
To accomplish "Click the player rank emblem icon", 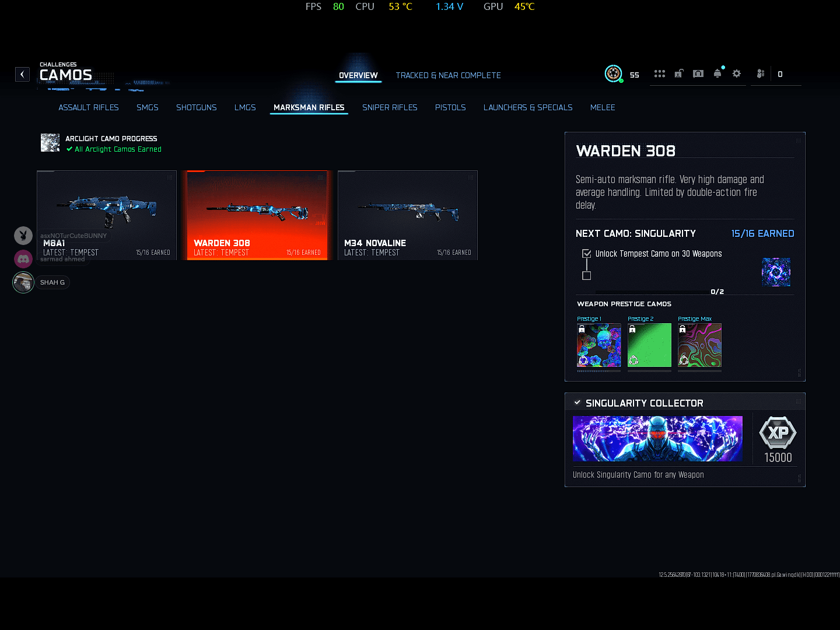I will click(613, 73).
